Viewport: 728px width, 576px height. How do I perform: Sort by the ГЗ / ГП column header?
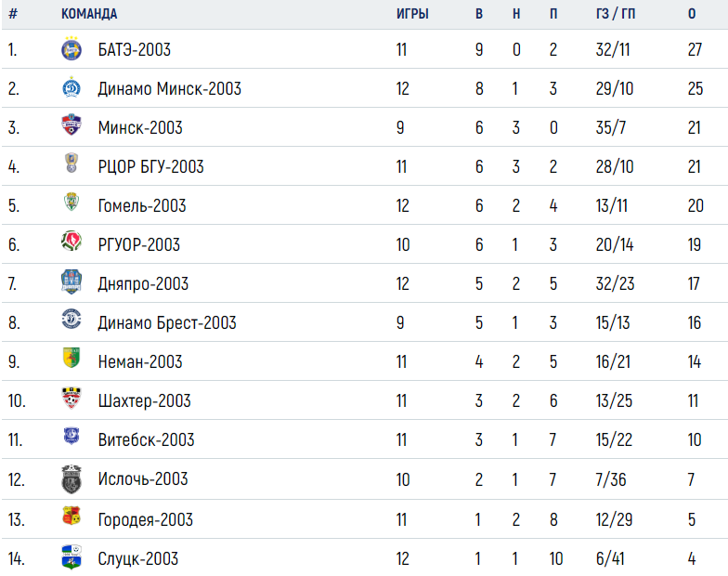(x=615, y=14)
